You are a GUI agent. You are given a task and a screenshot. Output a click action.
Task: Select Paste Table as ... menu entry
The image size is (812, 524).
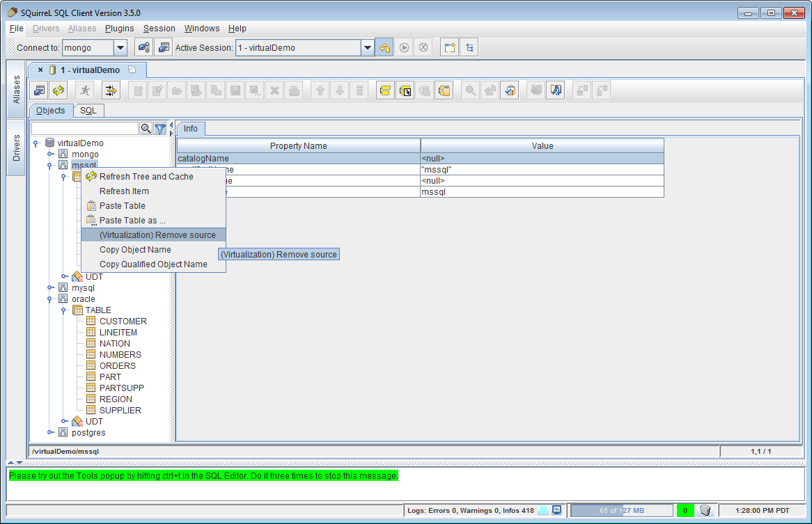click(x=154, y=221)
